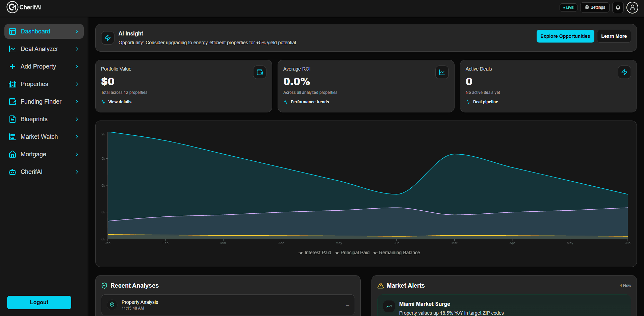Toggle Remaining Balance series in chart legend

click(396, 253)
